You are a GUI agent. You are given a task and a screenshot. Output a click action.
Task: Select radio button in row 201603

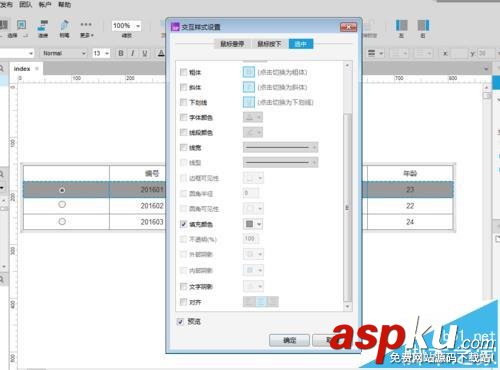pos(62,221)
